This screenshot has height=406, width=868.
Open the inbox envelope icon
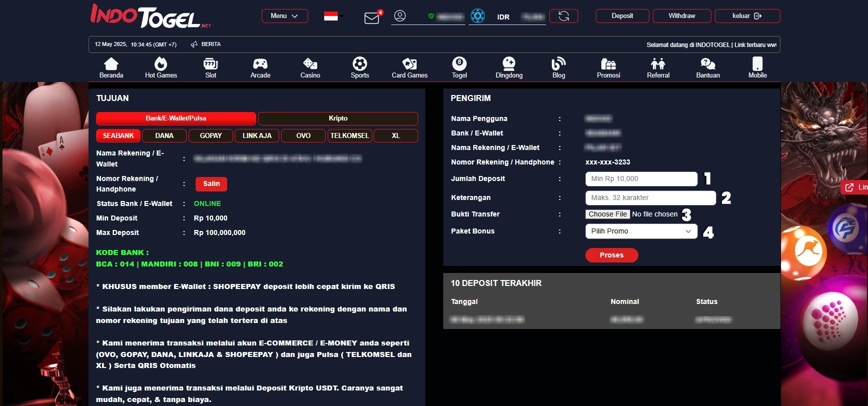372,18
